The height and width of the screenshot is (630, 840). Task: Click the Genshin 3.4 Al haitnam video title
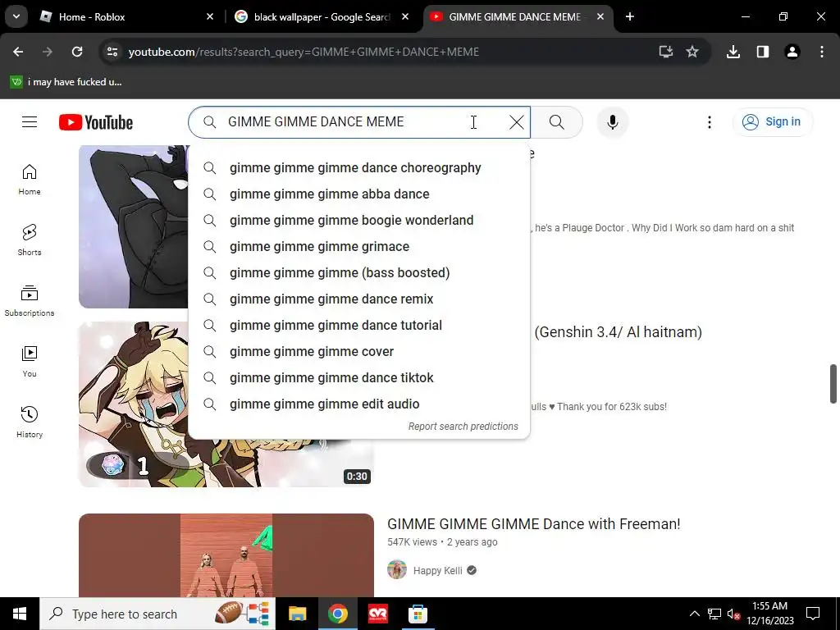click(x=618, y=332)
